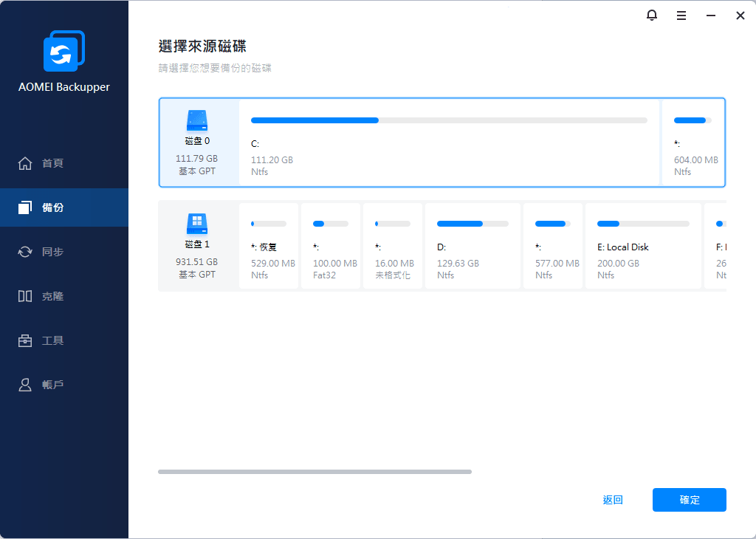Select the 恢复 529.00 MB partition
This screenshot has width=756, height=539.
click(x=269, y=246)
